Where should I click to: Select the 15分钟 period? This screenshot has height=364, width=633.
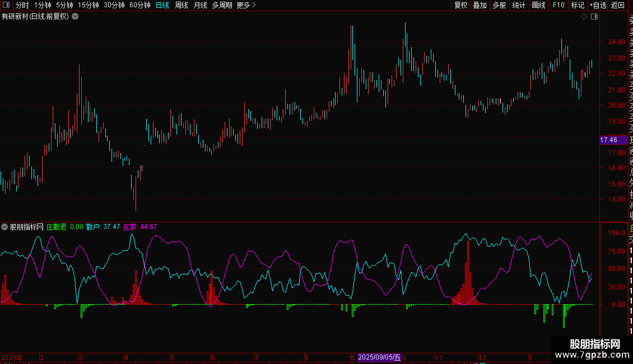(89, 5)
